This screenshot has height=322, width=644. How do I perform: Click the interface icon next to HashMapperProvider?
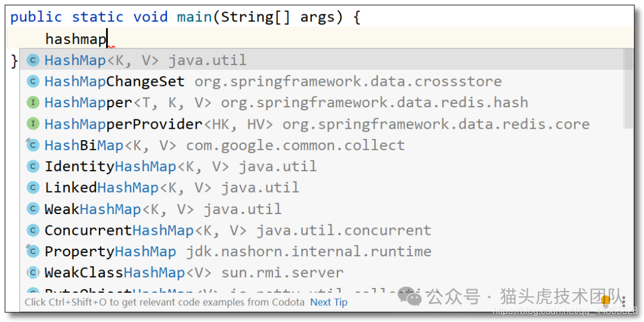click(32, 123)
